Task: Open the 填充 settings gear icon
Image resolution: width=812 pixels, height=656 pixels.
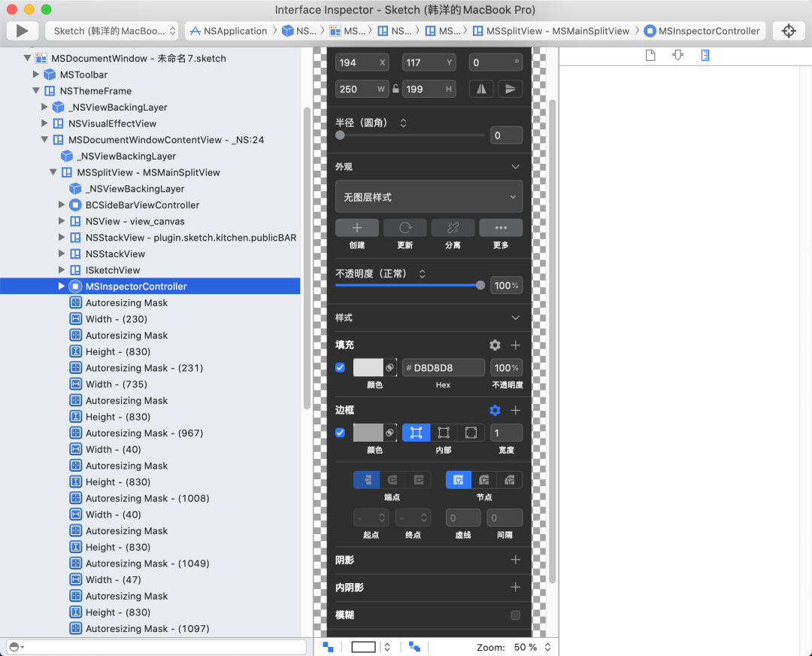Action: [495, 345]
